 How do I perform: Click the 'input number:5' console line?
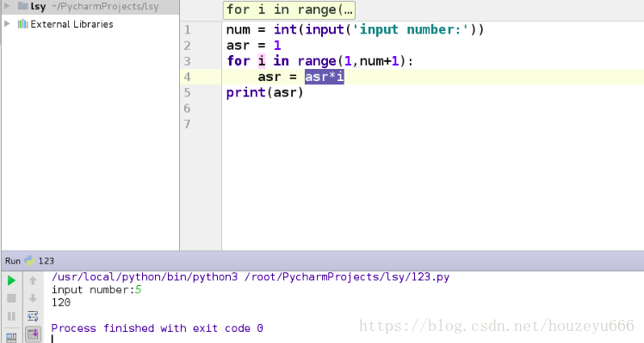(96, 290)
